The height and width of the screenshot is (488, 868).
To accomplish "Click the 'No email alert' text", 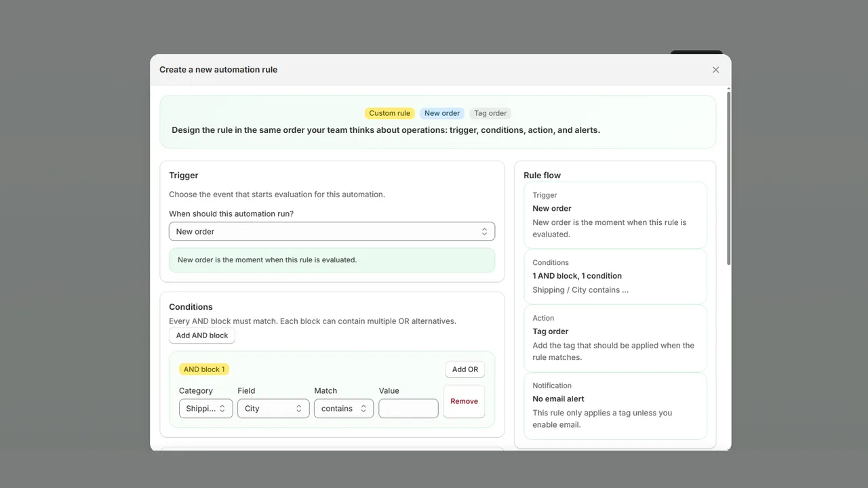I will [558, 399].
